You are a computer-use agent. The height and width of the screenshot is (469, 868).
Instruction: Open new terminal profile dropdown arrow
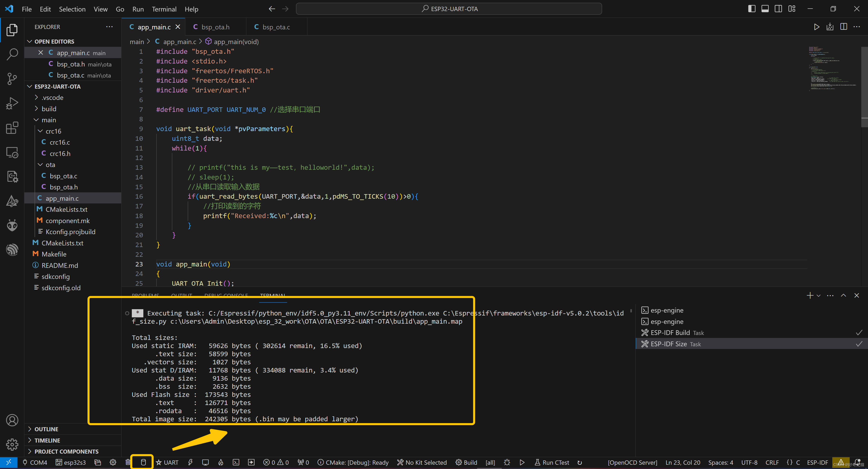point(818,295)
